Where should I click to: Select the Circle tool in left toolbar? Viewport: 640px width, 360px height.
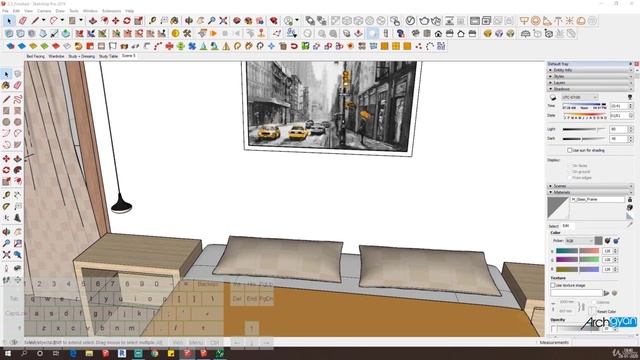point(6,122)
